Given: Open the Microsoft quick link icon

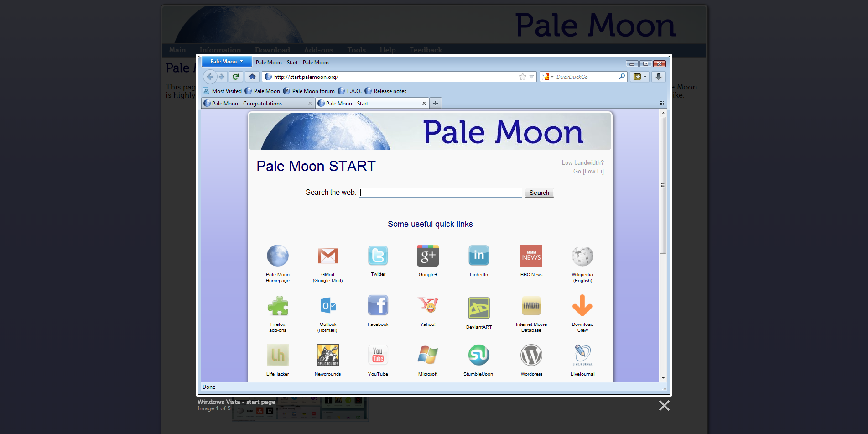Looking at the screenshot, I should point(428,355).
